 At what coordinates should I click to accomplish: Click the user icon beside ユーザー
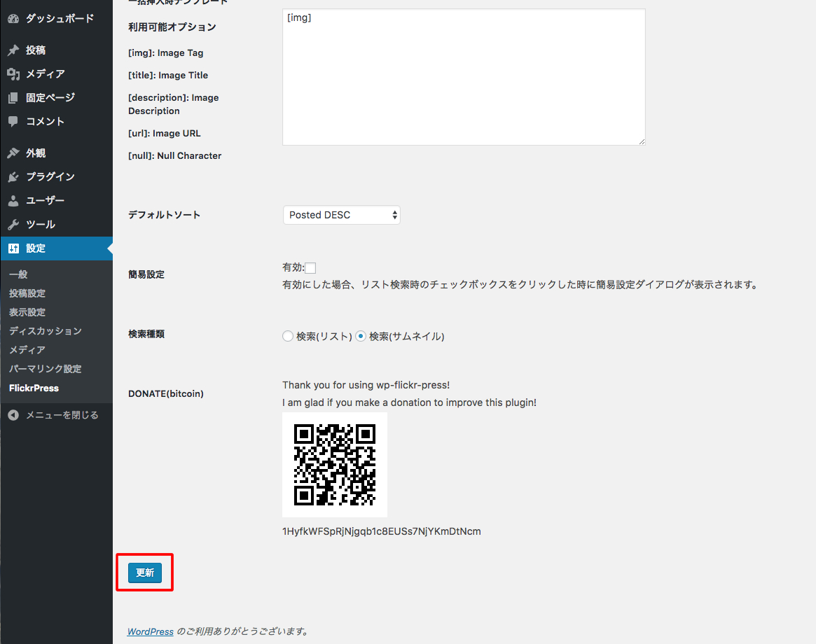(13, 201)
